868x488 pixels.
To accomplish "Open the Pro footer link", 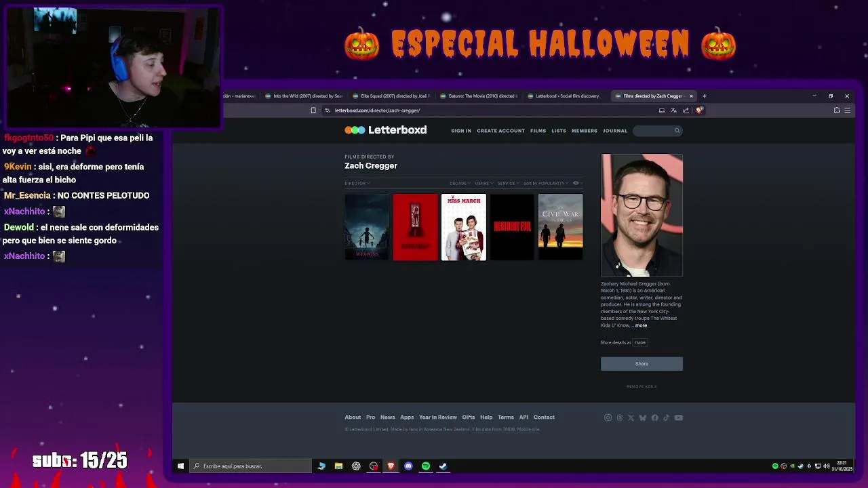I will click(370, 418).
